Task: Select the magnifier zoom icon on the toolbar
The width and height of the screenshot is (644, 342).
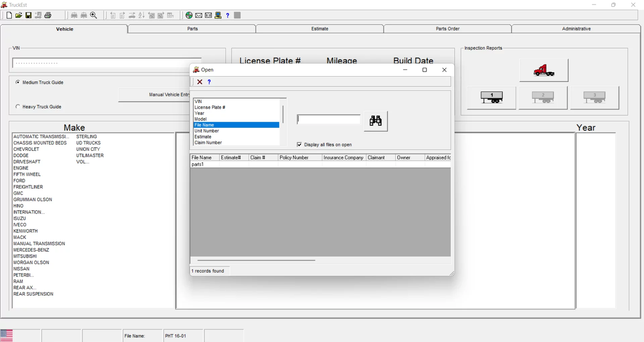Action: [x=93, y=15]
